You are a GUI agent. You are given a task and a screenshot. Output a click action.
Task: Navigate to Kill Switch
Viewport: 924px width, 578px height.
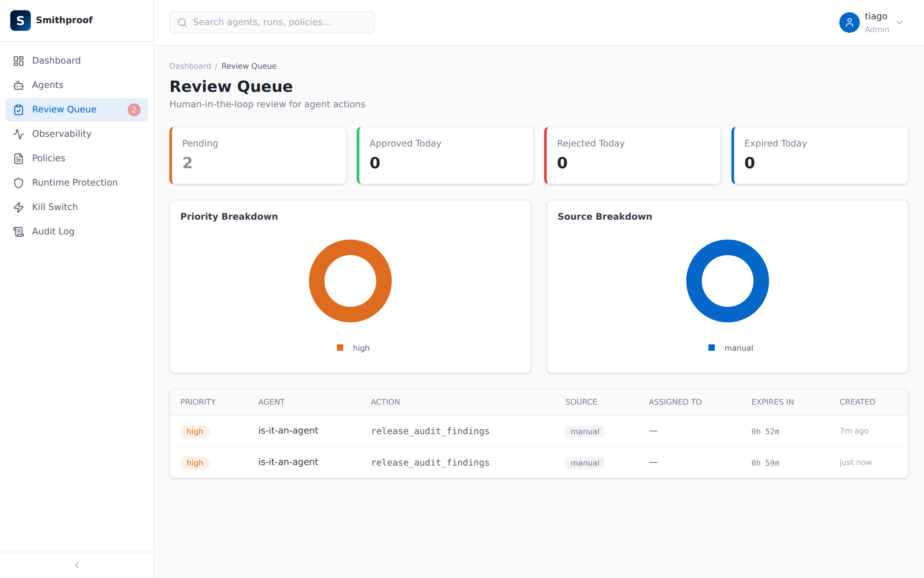pyautogui.click(x=76, y=207)
